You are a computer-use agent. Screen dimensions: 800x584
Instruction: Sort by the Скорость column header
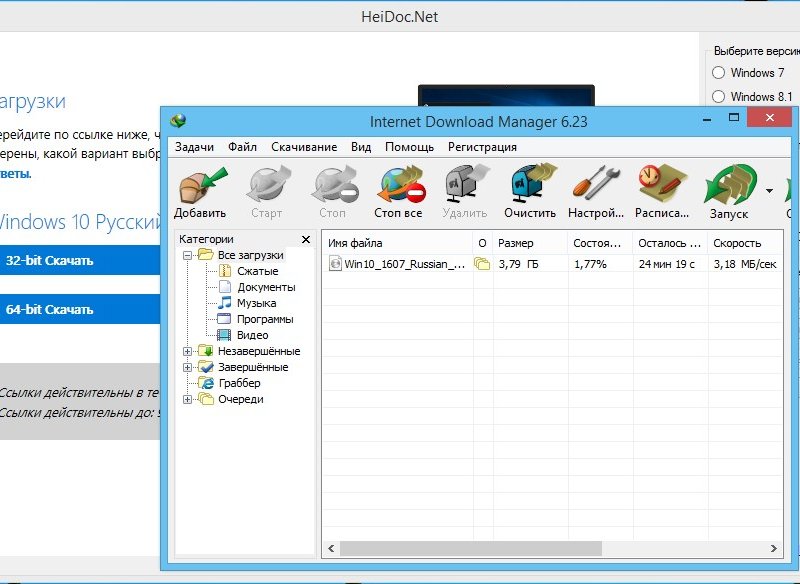point(745,243)
